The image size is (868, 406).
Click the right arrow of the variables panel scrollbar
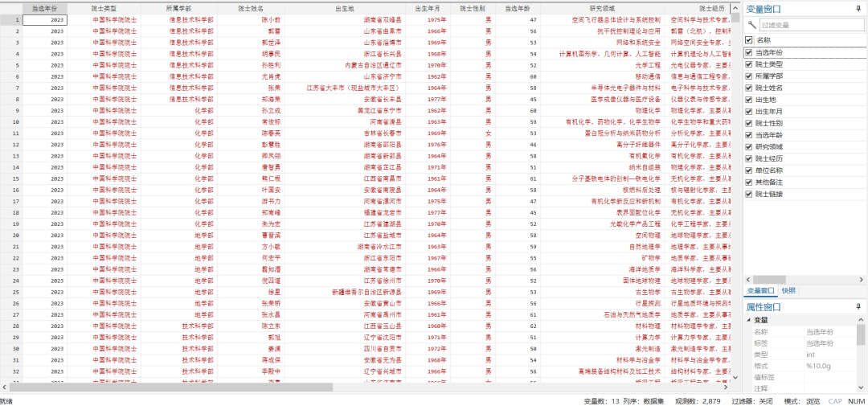point(861,280)
